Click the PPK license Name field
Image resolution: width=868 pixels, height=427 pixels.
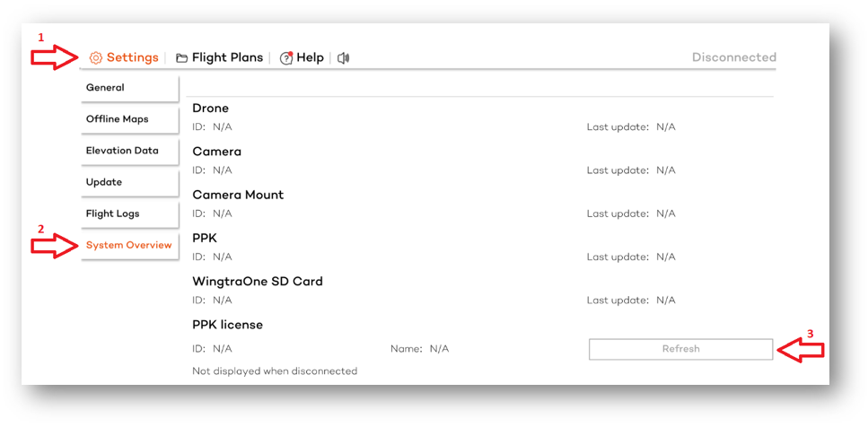pyautogui.click(x=438, y=349)
